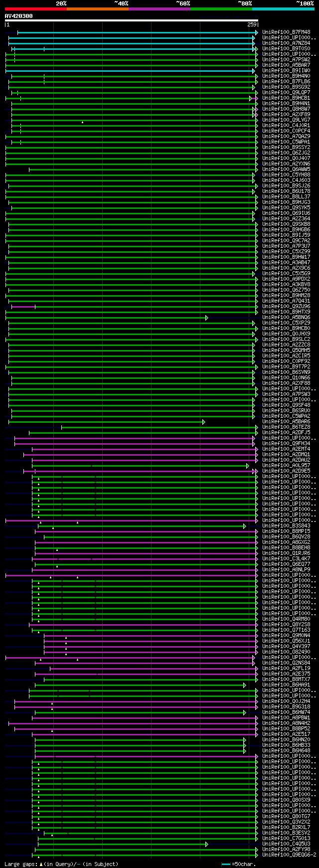Image resolution: width=319 pixels, height=868 pixels.
Task: Click hit label UniRef100_A7P3U7
Action: pos(286,246)
